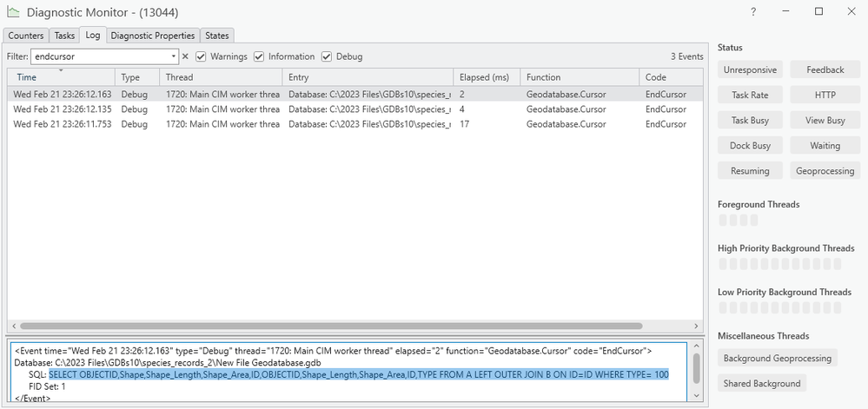This screenshot has height=409, width=868.
Task: Select the log row at 23:26:11.753
Action: click(354, 124)
